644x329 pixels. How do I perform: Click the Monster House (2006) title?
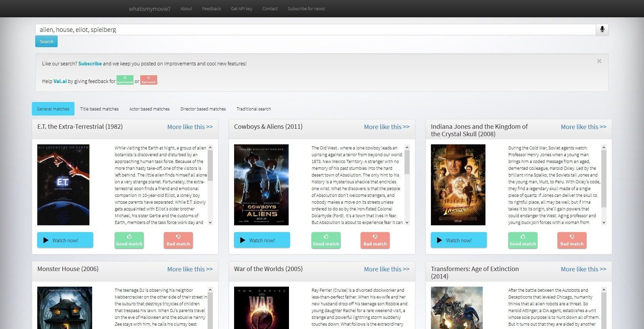[68, 269]
